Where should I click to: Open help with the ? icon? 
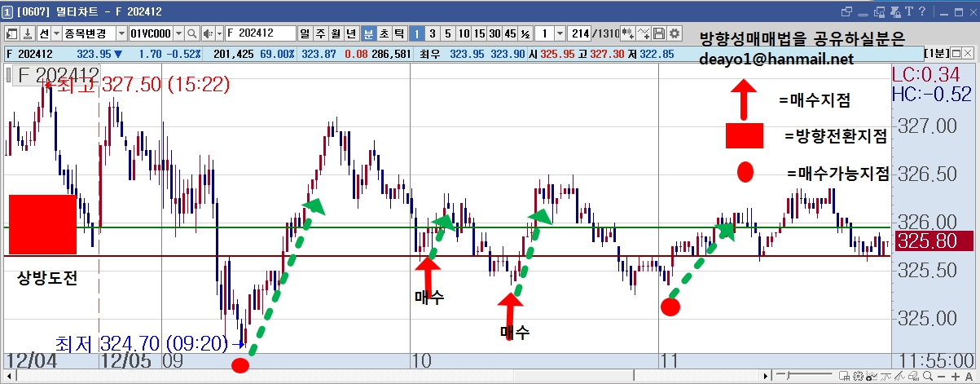click(921, 11)
